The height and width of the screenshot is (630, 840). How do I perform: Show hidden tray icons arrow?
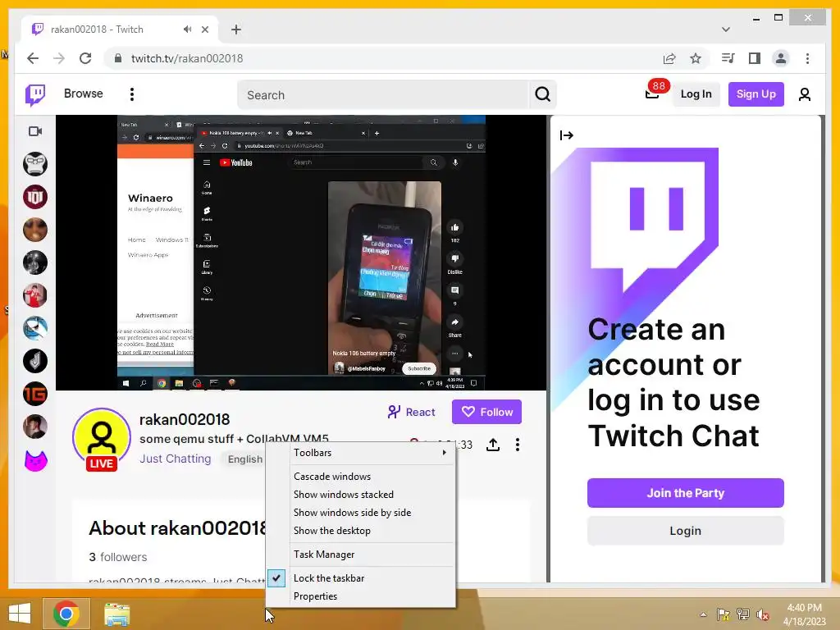(703, 614)
